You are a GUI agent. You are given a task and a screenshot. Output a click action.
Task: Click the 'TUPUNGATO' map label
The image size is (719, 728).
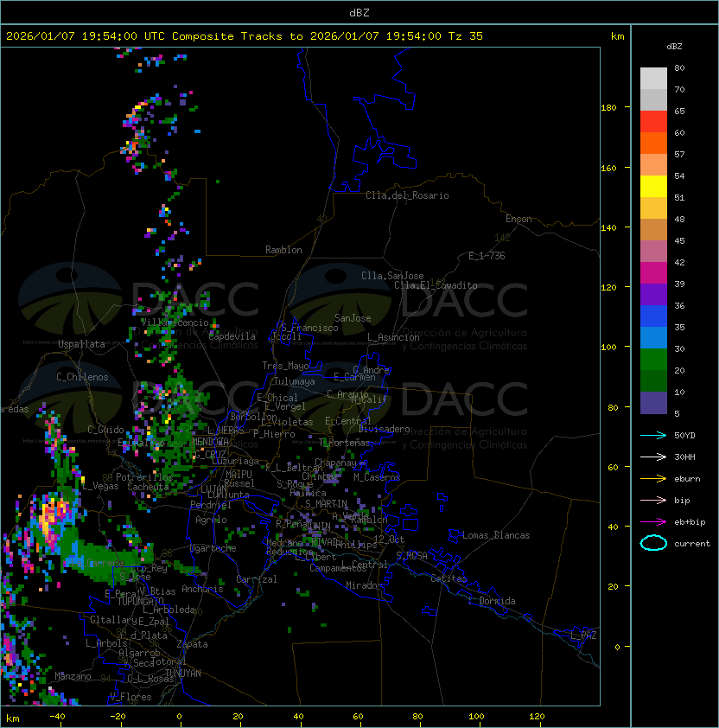click(141, 601)
